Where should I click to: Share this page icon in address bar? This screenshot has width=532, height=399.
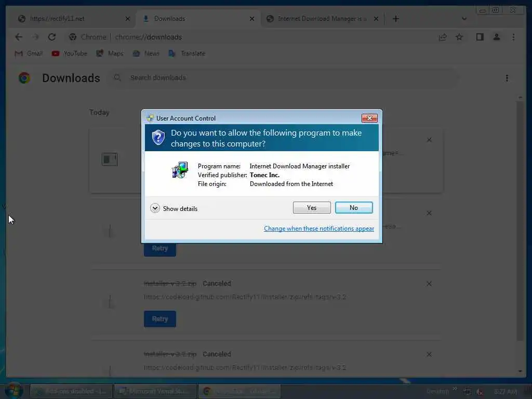[x=443, y=37]
